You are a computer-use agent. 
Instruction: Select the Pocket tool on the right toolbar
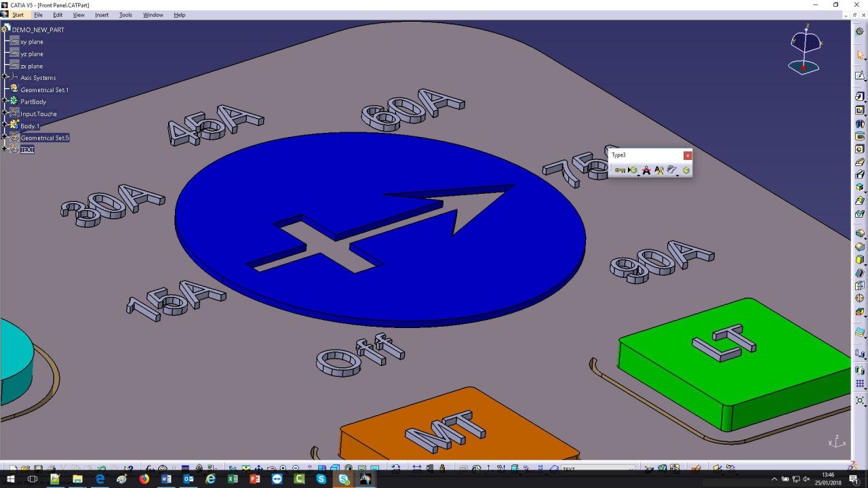pyautogui.click(x=860, y=110)
